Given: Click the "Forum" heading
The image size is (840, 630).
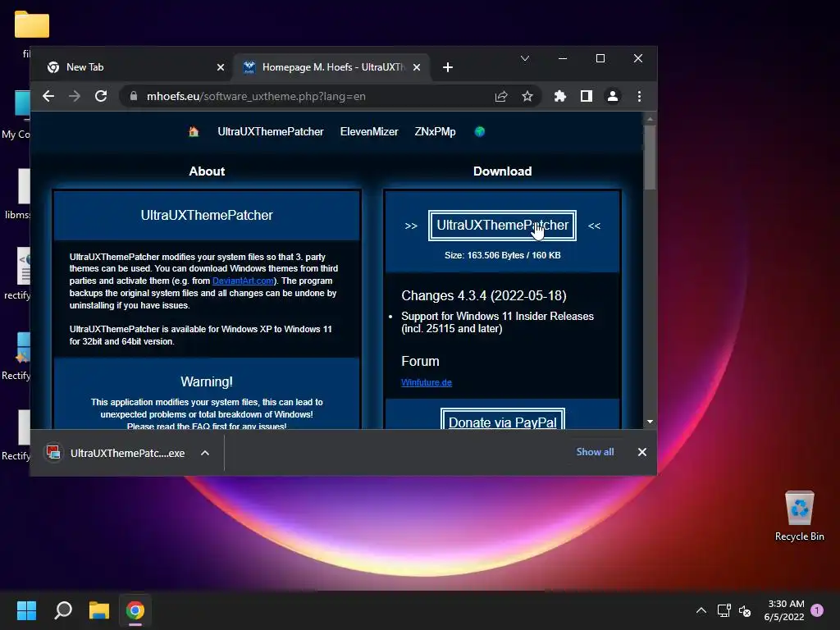Looking at the screenshot, I should click(x=420, y=362).
